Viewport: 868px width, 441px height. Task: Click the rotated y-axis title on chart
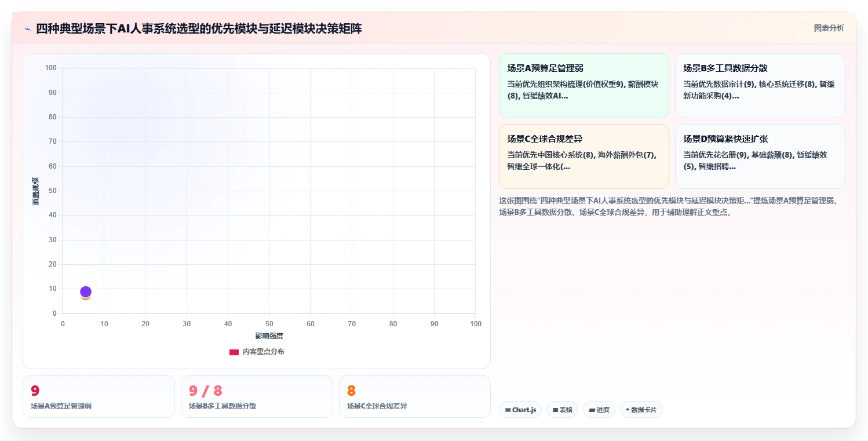coord(35,191)
